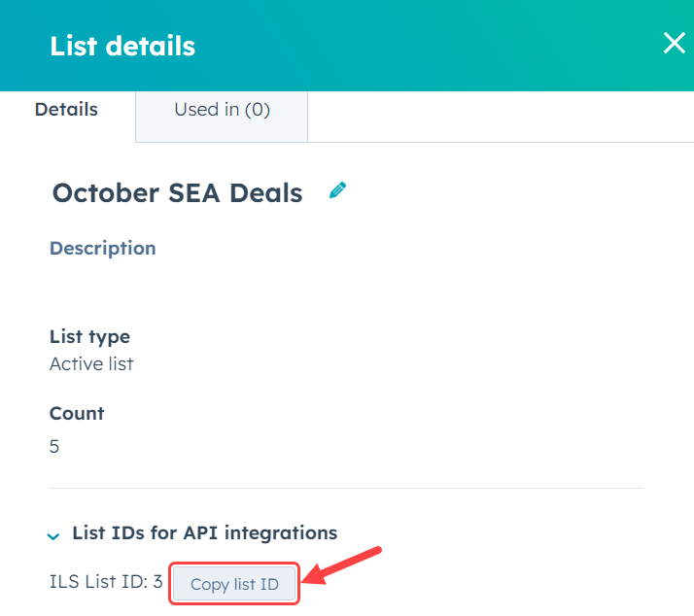Click the List type label

(x=89, y=337)
